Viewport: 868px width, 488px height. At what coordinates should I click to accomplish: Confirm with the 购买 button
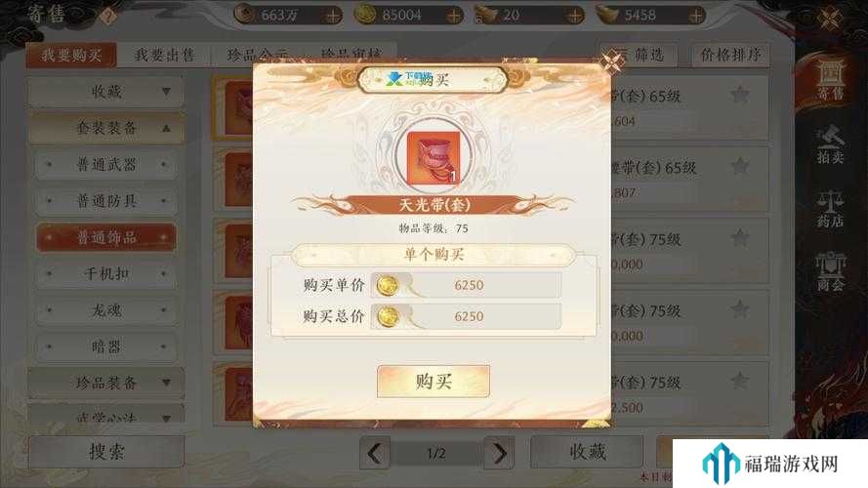pyautogui.click(x=434, y=382)
